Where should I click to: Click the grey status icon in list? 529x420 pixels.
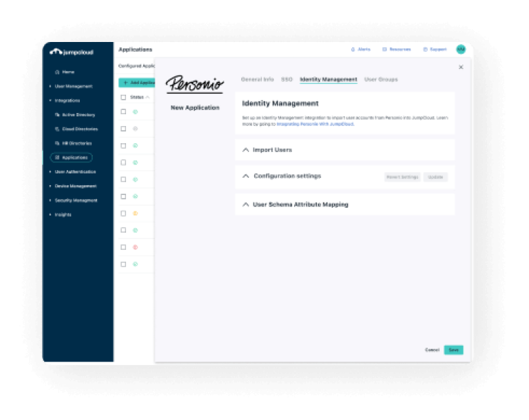pyautogui.click(x=135, y=129)
